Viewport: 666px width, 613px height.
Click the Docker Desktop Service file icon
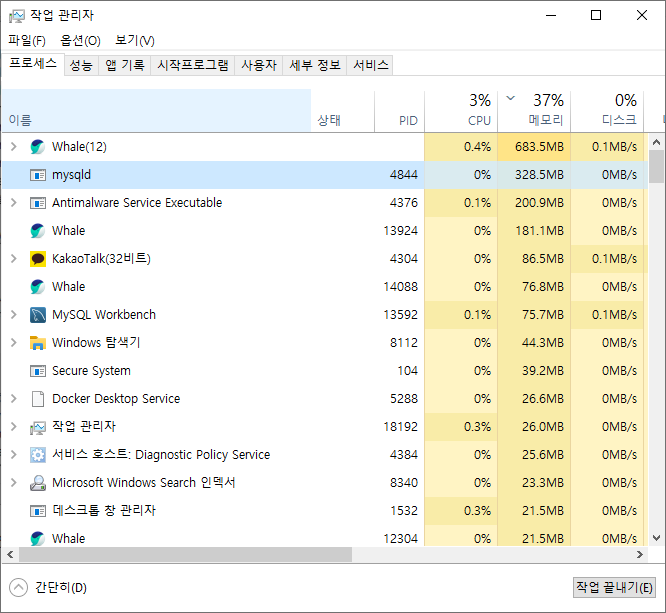pos(37,399)
